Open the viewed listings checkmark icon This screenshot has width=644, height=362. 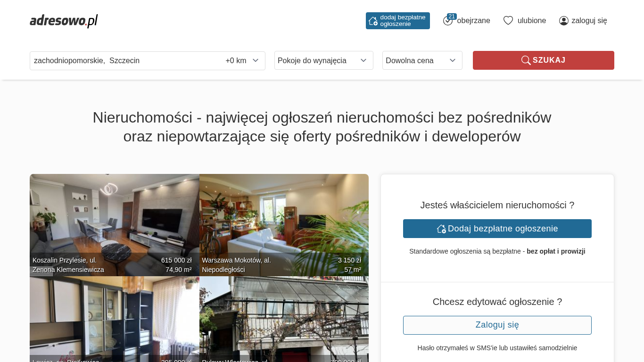point(447,21)
